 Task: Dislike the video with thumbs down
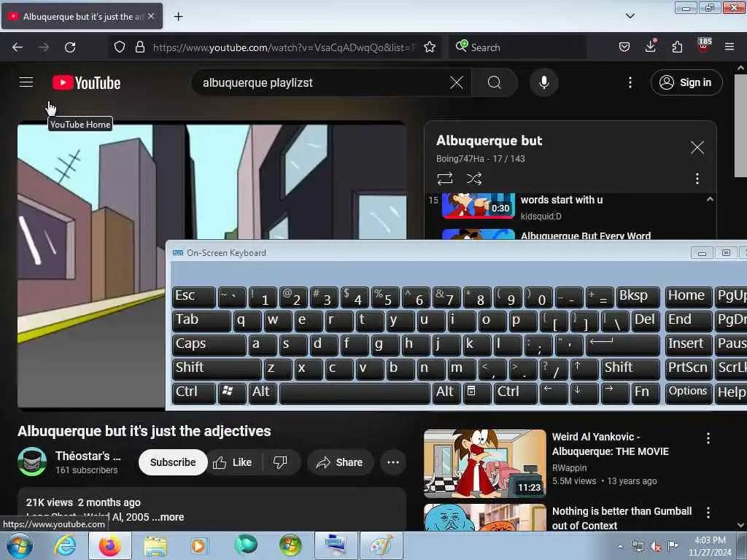point(280,462)
